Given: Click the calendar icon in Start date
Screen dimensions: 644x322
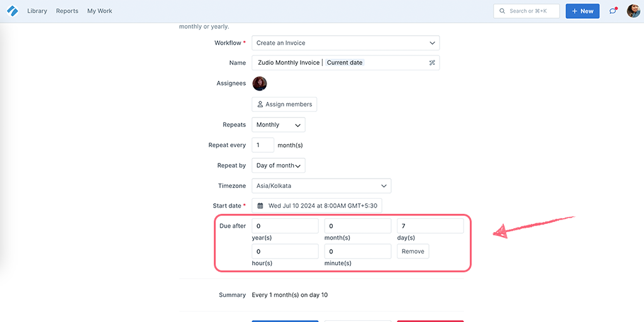Looking at the screenshot, I should point(260,206).
